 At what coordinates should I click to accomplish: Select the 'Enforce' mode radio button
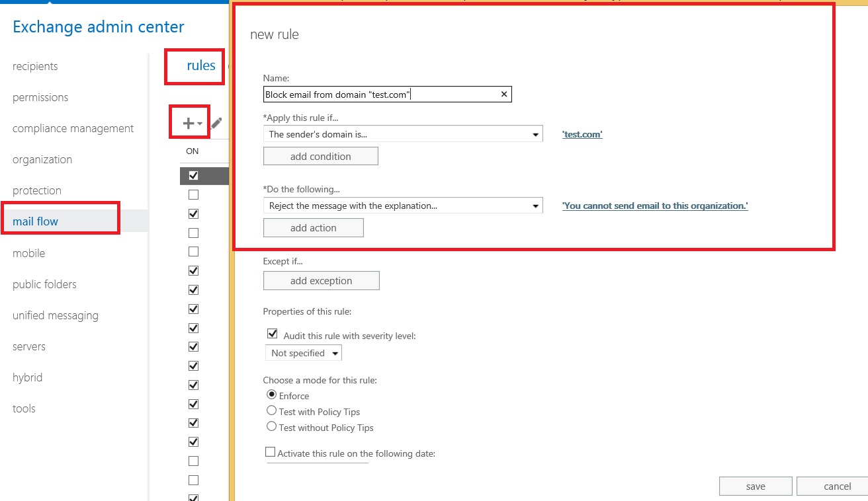point(271,395)
